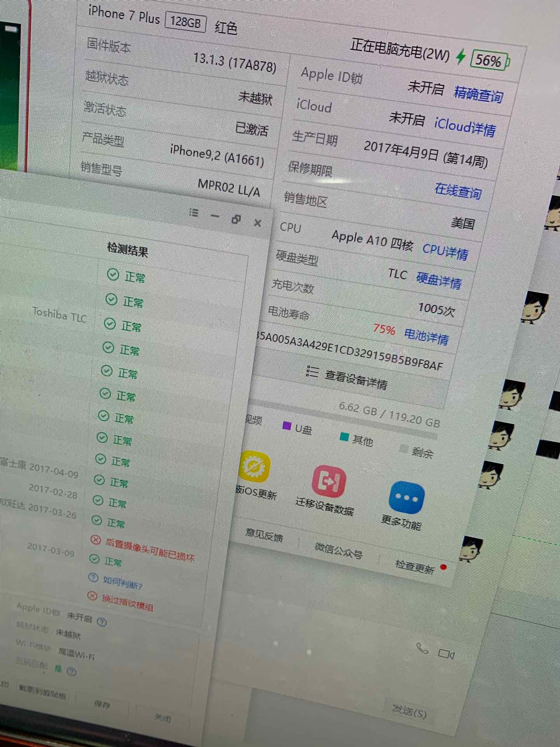Image resolution: width=560 pixels, height=747 pixels.
Task: Click green check icon in 富士康 2017-04-09 row
Action: pos(100,480)
